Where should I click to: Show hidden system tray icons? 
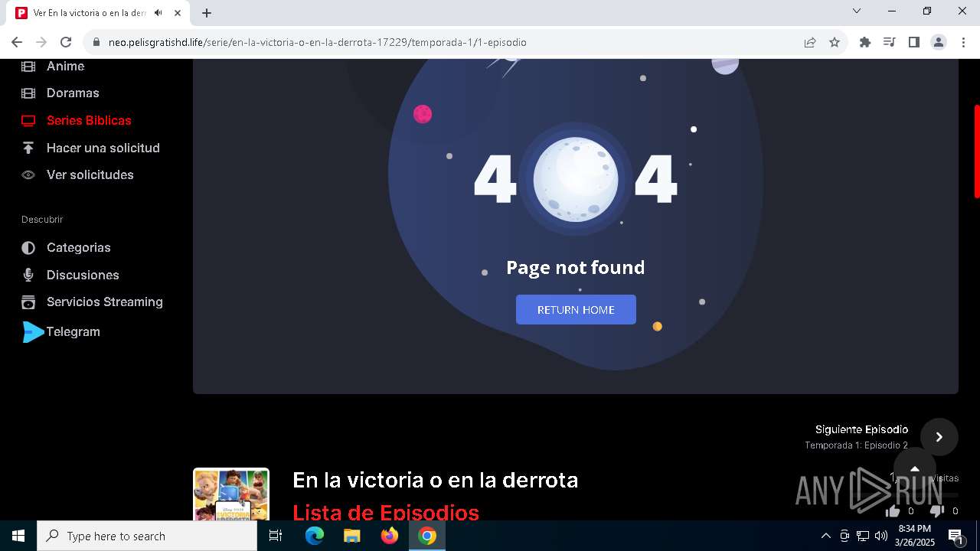click(825, 536)
